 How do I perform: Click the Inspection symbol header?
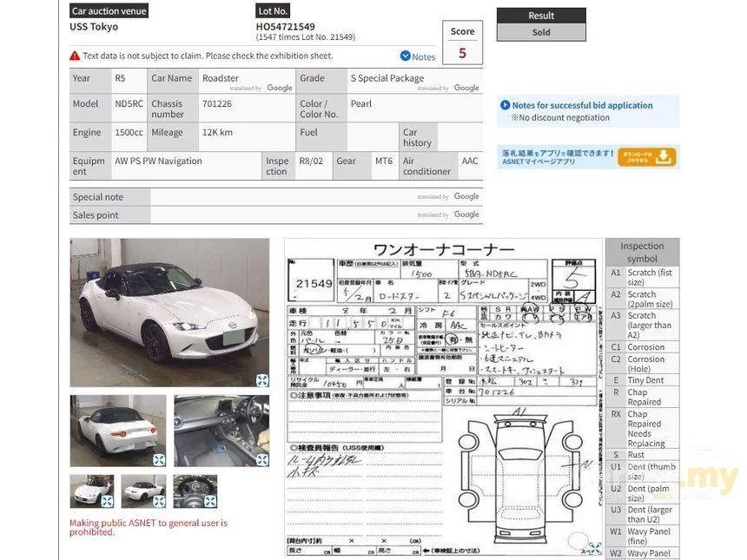(x=642, y=253)
